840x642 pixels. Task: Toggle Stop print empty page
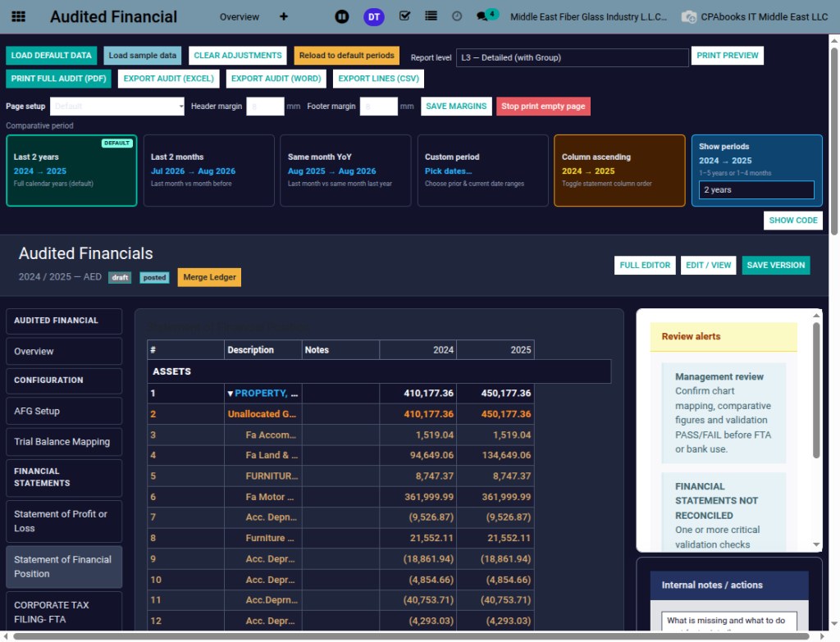(x=543, y=106)
